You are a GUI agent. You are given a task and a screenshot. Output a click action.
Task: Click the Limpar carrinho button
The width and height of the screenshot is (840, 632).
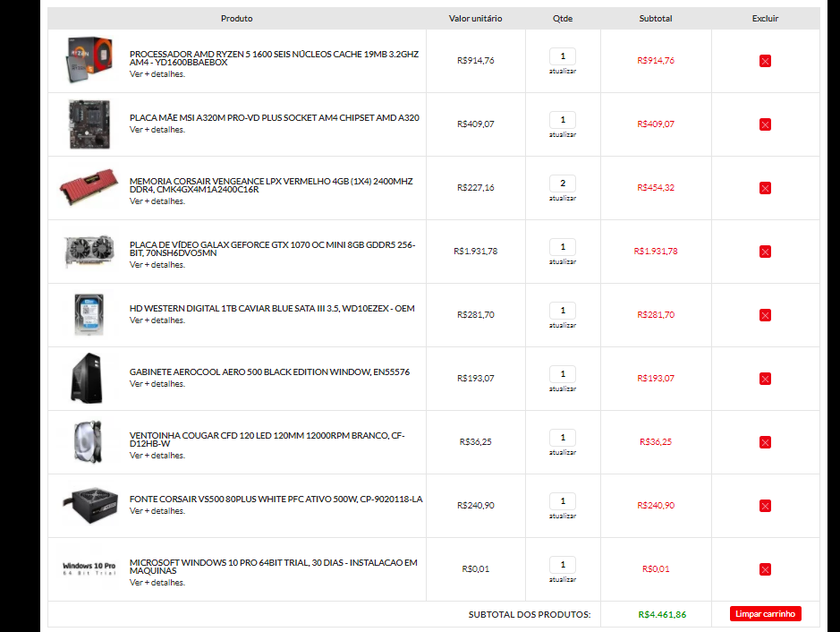point(765,614)
